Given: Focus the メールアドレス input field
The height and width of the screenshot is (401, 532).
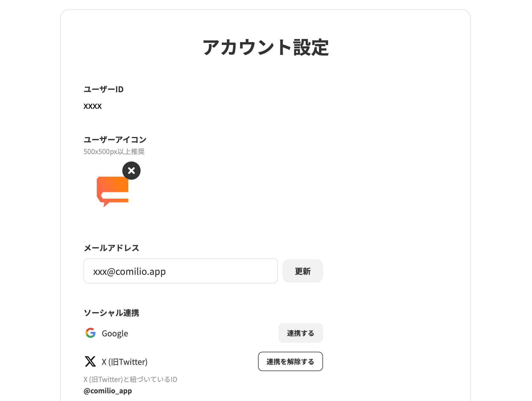Looking at the screenshot, I should (x=181, y=271).
